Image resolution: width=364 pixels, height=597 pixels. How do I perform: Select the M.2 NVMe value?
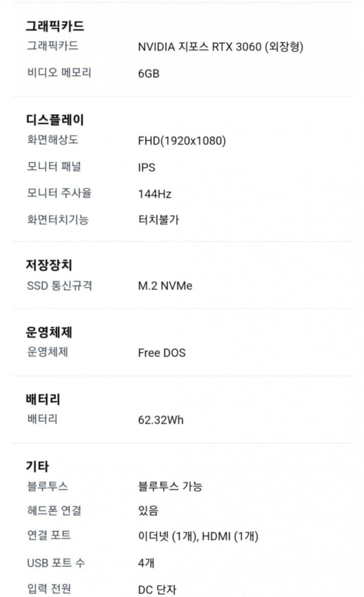(x=165, y=286)
